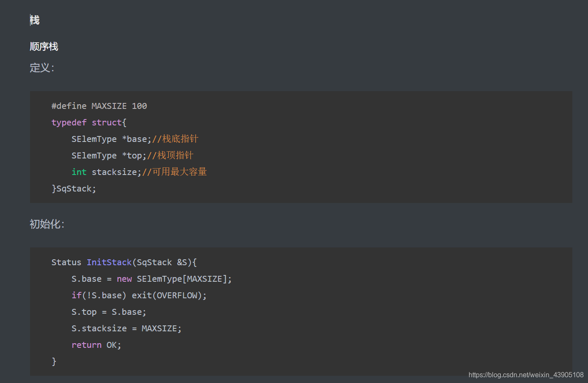
Task: Click the code line 'typedef struct{'
Action: point(89,122)
